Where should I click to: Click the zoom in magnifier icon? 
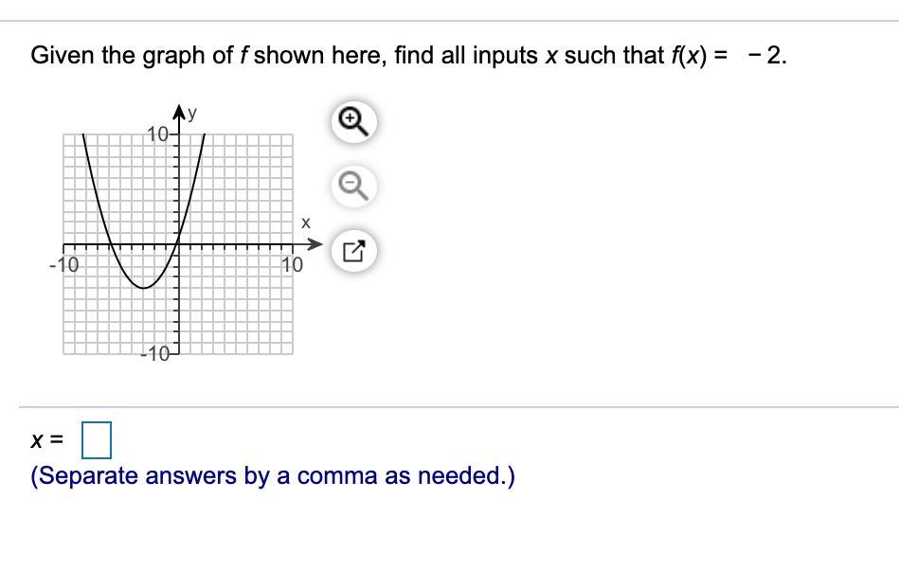click(351, 120)
